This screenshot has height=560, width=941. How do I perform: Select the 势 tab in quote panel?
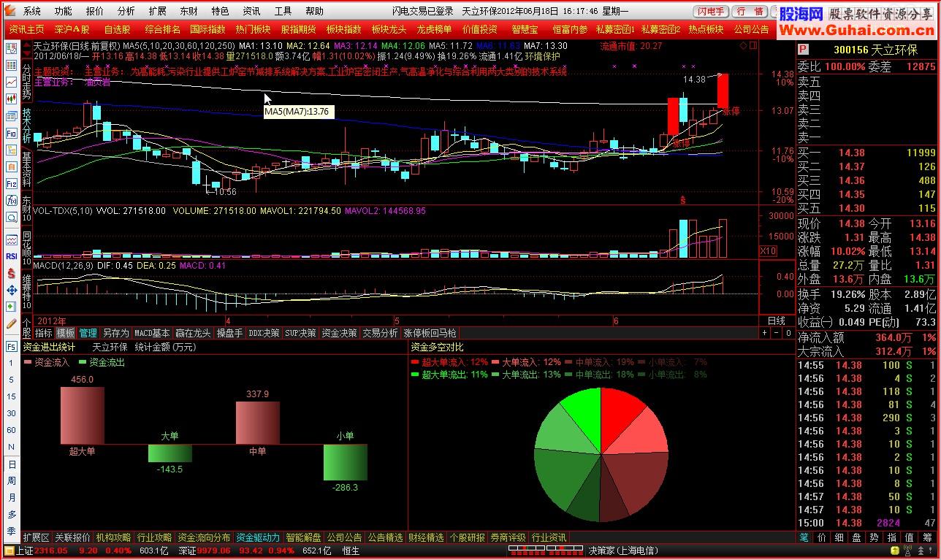click(874, 537)
